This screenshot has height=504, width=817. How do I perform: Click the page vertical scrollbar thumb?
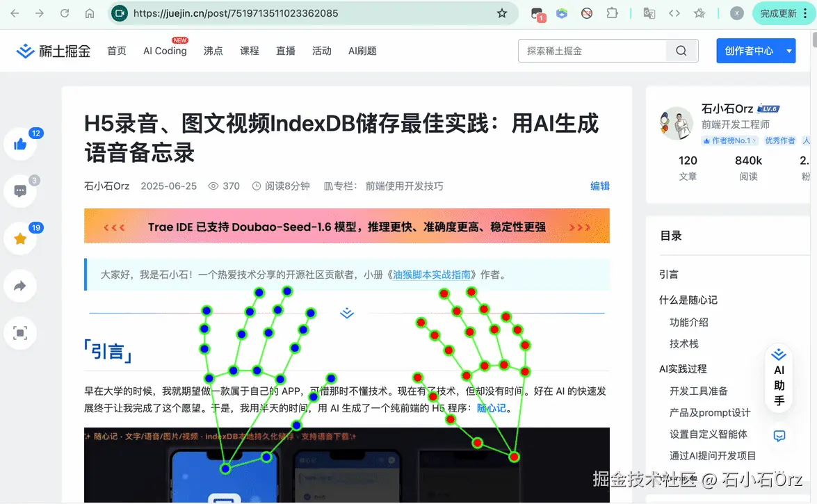(814, 39)
